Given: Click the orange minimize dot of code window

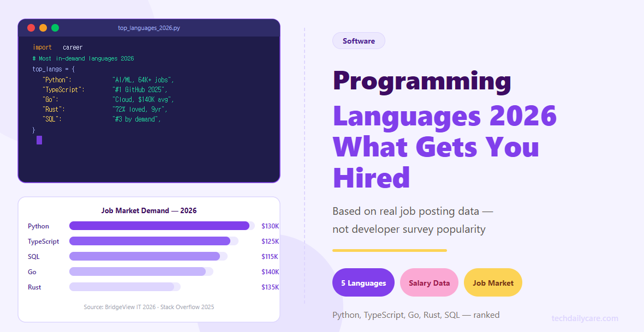Looking at the screenshot, I should (43, 28).
